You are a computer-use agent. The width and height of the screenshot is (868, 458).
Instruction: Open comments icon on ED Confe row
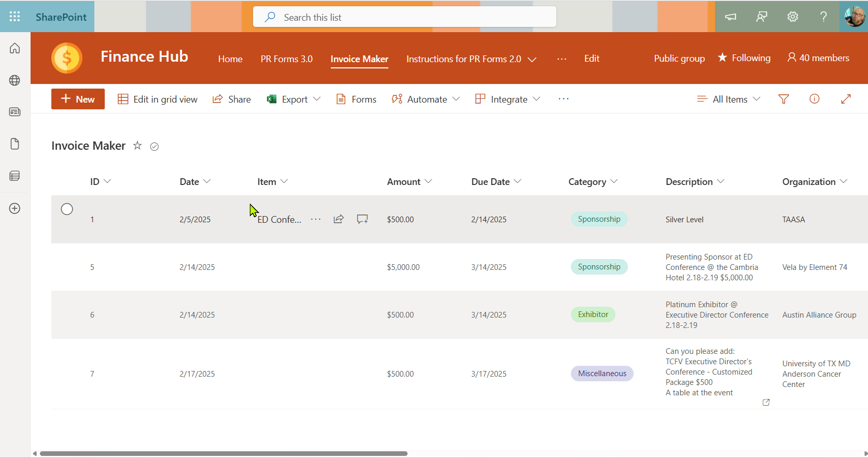362,219
